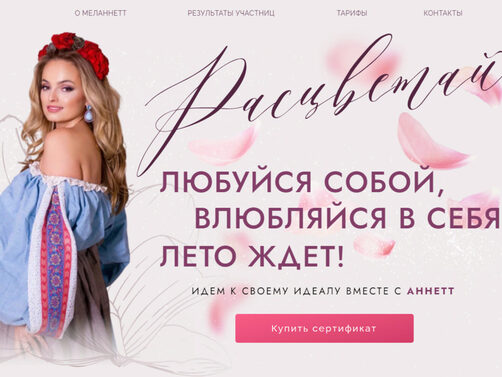Screen dimensions: 502x377
Task: Open the ТАРИФЫ navigation link
Action: [x=352, y=13]
